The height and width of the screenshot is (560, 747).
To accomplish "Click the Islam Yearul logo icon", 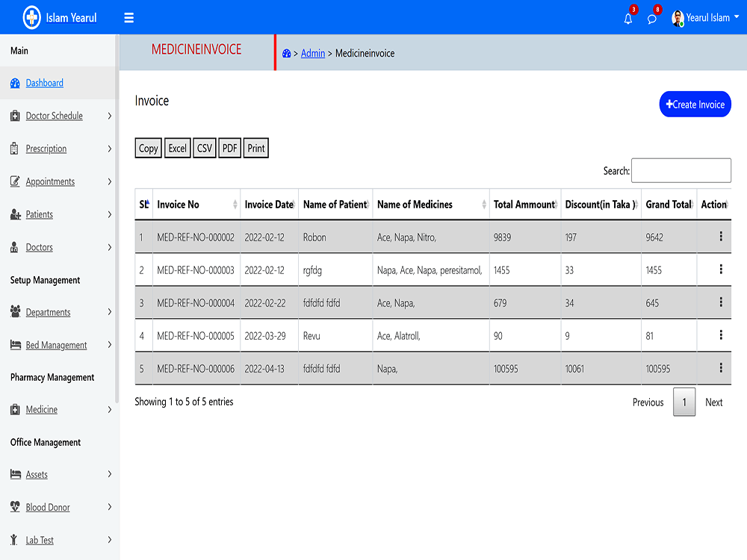I will click(x=32, y=18).
